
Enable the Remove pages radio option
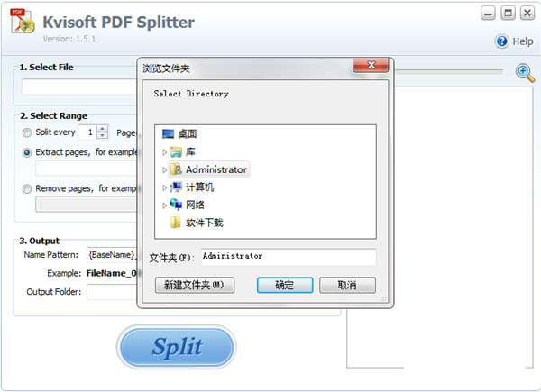[x=27, y=189]
